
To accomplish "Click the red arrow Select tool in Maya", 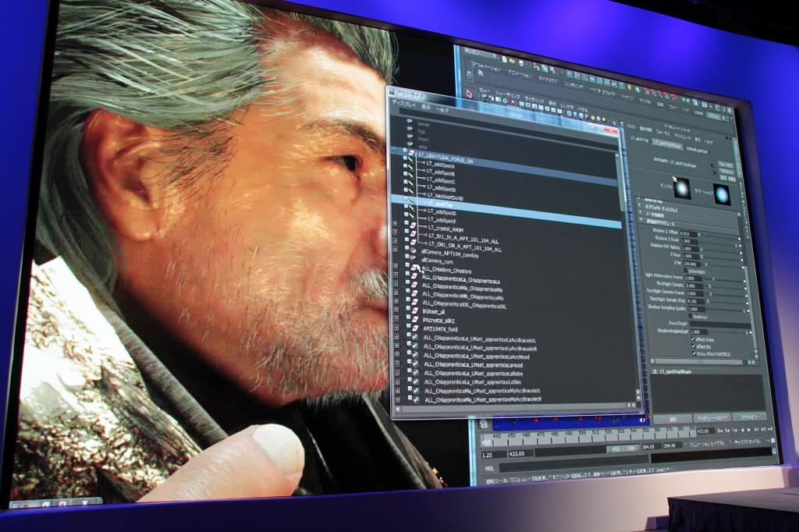I will pos(469,94).
